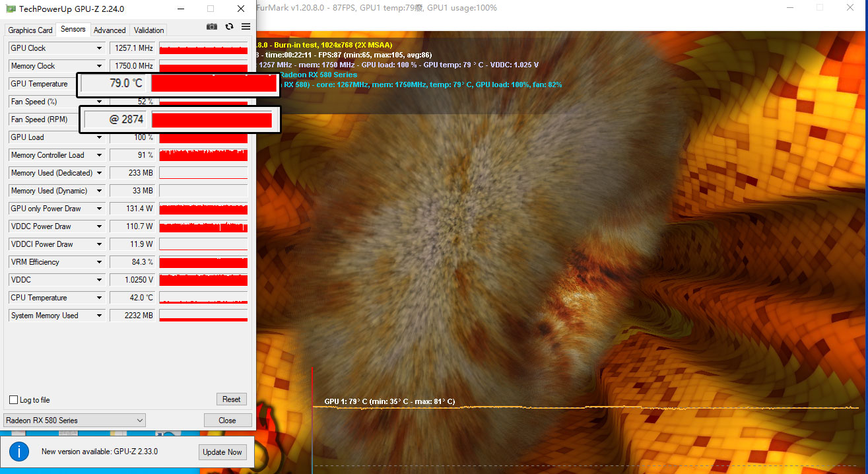This screenshot has height=474, width=868.
Task: Maximize the FurMark window
Action: point(820,8)
